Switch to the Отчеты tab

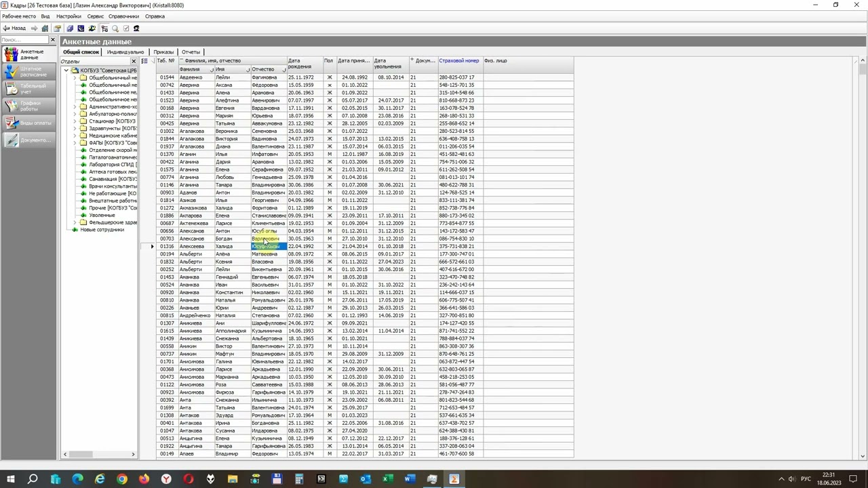tap(191, 52)
